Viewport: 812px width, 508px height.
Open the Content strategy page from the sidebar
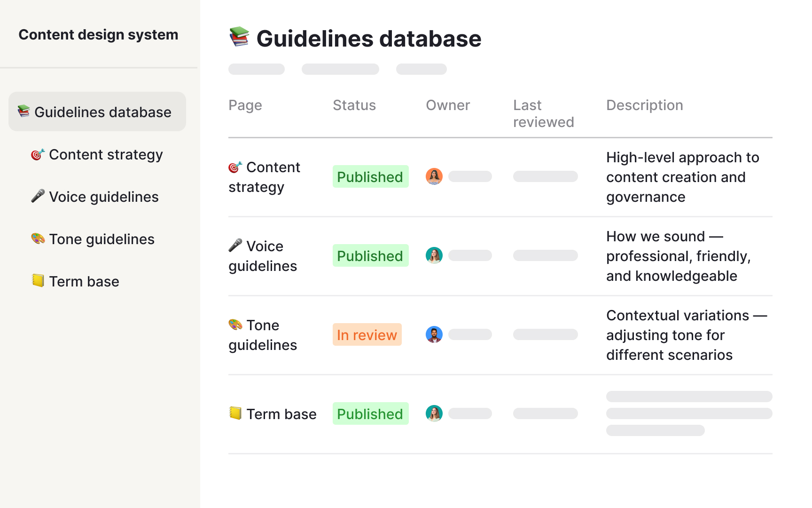click(105, 154)
